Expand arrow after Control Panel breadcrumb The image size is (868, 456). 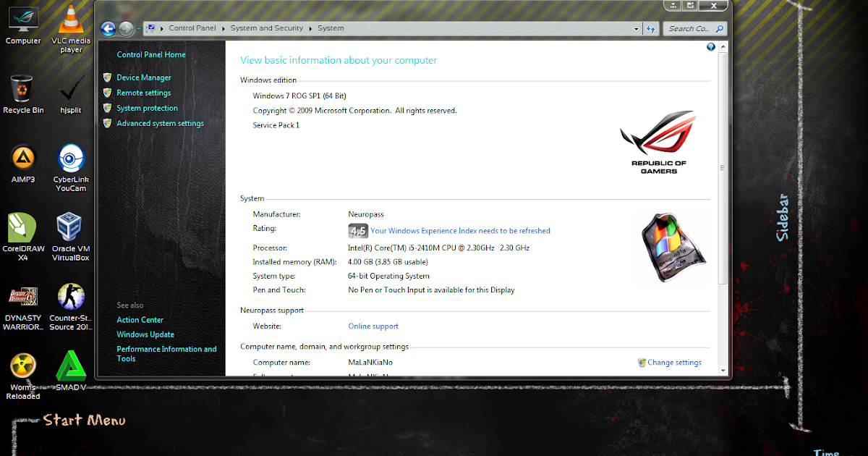[223, 28]
